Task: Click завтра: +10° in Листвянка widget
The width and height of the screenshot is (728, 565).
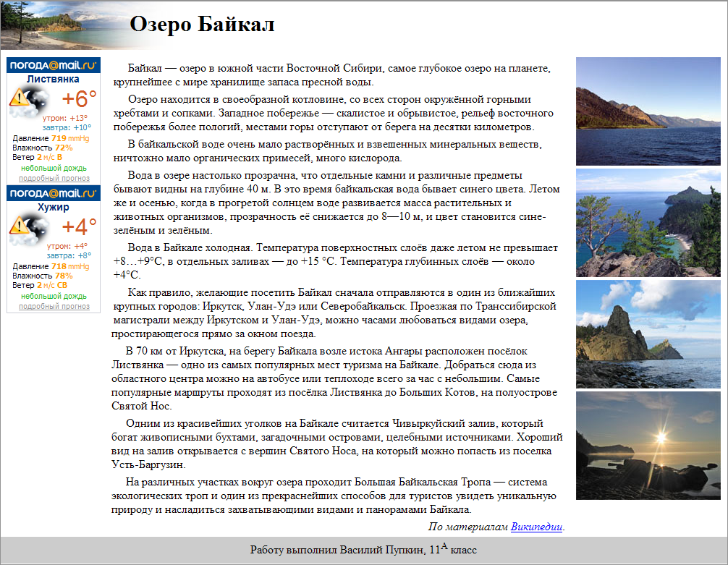Action: (x=67, y=127)
